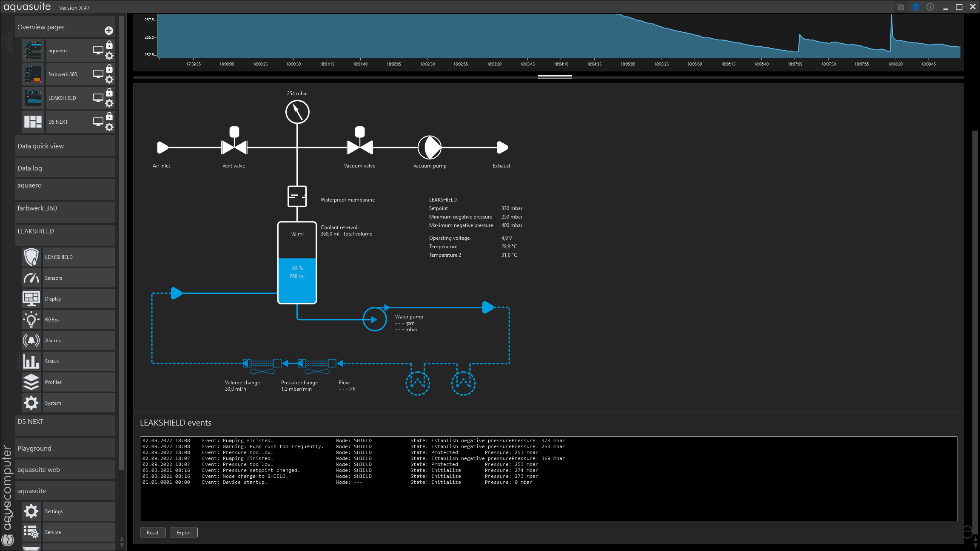This screenshot has width=980, height=551.
Task: Open the Alarms bell icon
Action: click(31, 341)
